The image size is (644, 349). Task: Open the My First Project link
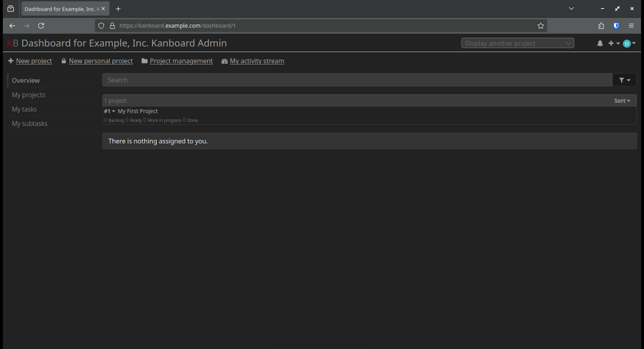click(138, 111)
